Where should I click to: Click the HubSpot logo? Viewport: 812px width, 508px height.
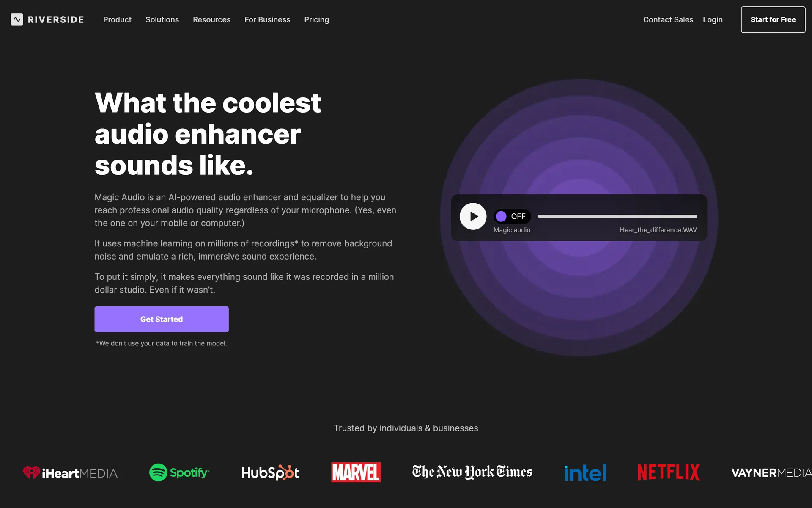click(x=270, y=472)
